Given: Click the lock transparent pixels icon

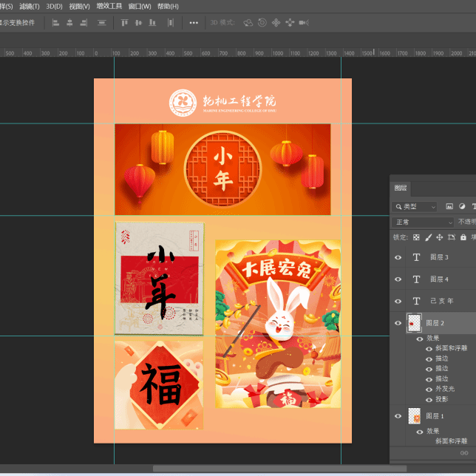Looking at the screenshot, I should coord(416,237).
